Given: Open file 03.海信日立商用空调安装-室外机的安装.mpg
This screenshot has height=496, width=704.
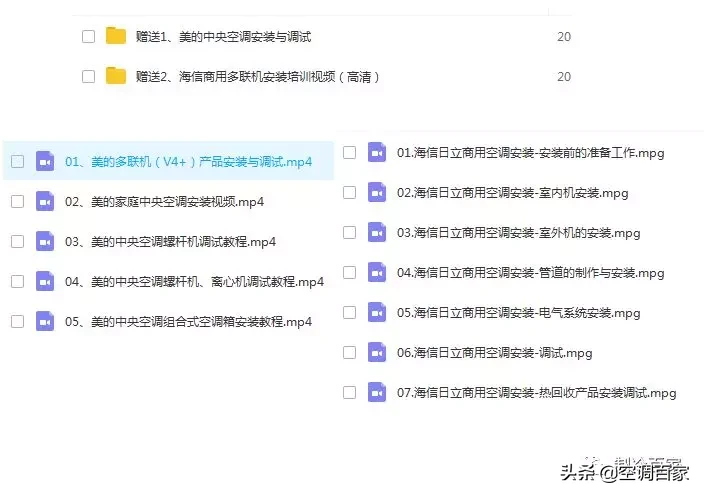Looking at the screenshot, I should click(x=519, y=233).
